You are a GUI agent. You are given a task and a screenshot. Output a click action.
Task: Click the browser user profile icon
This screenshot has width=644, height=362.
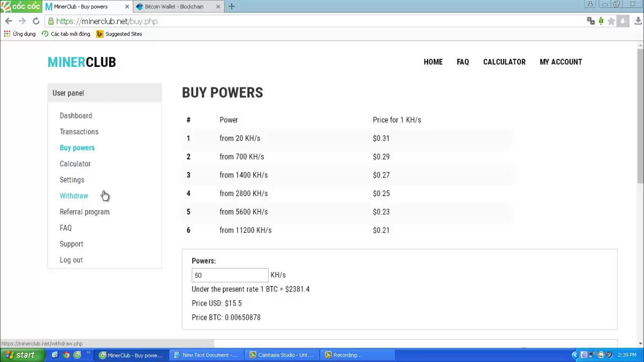[590, 4]
